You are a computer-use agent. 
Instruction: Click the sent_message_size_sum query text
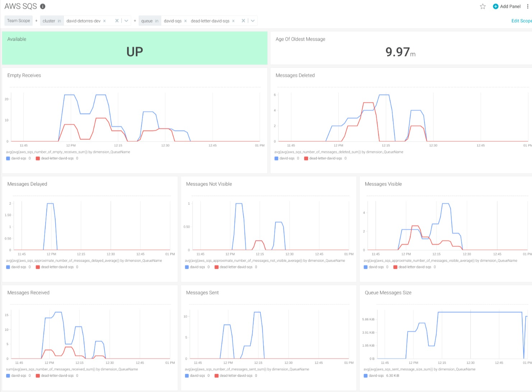[420, 369]
